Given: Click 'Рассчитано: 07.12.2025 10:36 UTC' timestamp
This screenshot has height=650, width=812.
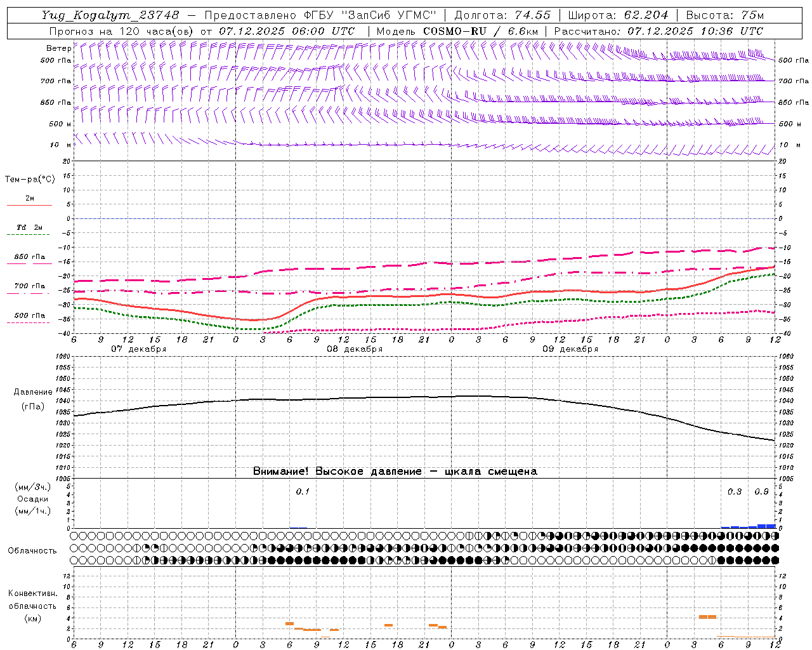Looking at the screenshot, I should click(x=658, y=31).
